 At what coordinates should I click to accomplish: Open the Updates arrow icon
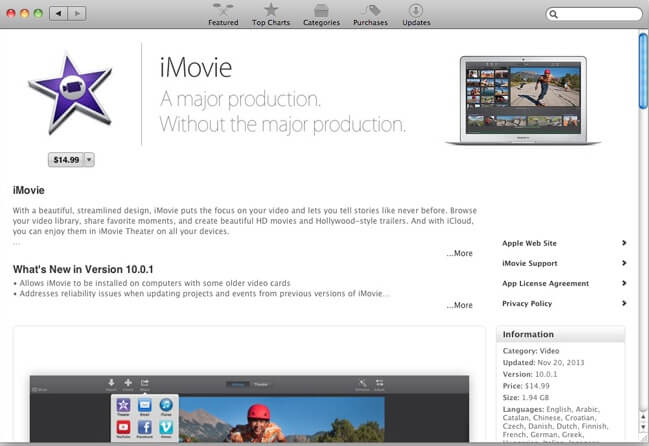[x=416, y=10]
